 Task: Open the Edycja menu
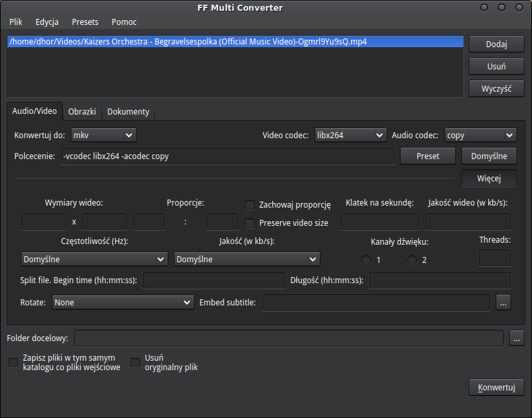[x=47, y=22]
